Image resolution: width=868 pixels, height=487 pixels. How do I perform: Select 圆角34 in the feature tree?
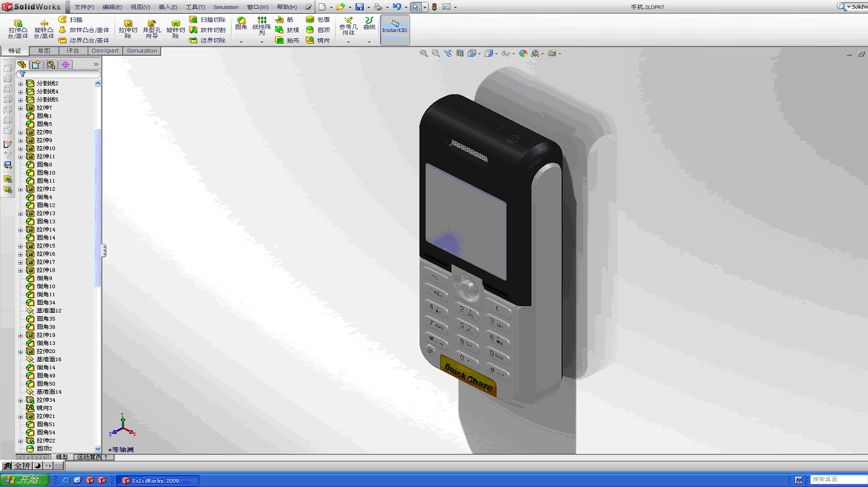click(41, 303)
